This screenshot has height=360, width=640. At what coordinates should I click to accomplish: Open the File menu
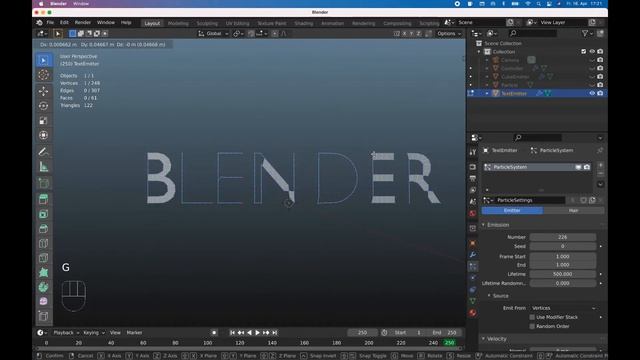point(50,22)
